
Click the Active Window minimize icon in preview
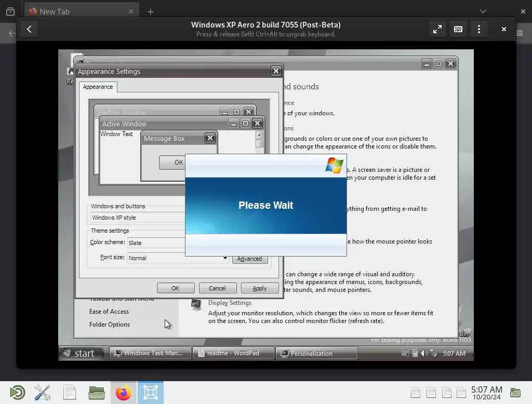click(x=233, y=124)
